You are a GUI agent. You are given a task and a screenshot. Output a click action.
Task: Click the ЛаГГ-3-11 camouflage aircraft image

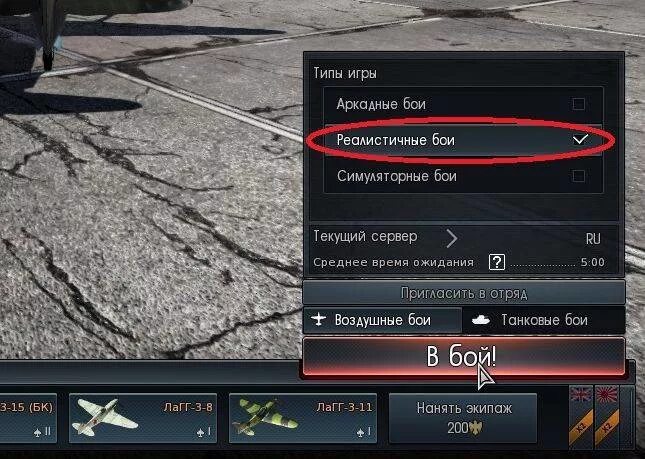(x=264, y=418)
